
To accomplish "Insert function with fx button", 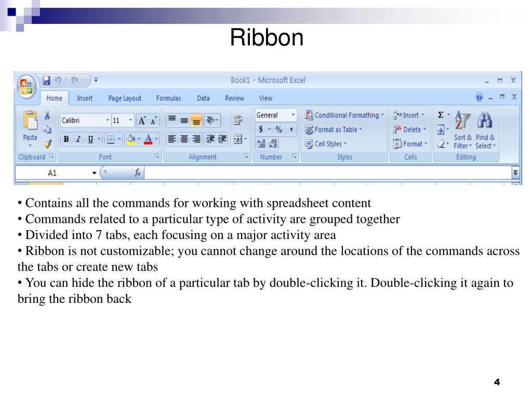I will tap(137, 172).
